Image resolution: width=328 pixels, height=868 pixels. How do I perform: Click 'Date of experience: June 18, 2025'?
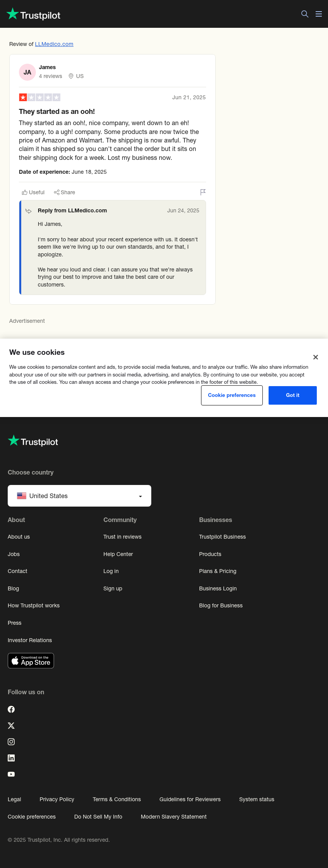coord(63,172)
